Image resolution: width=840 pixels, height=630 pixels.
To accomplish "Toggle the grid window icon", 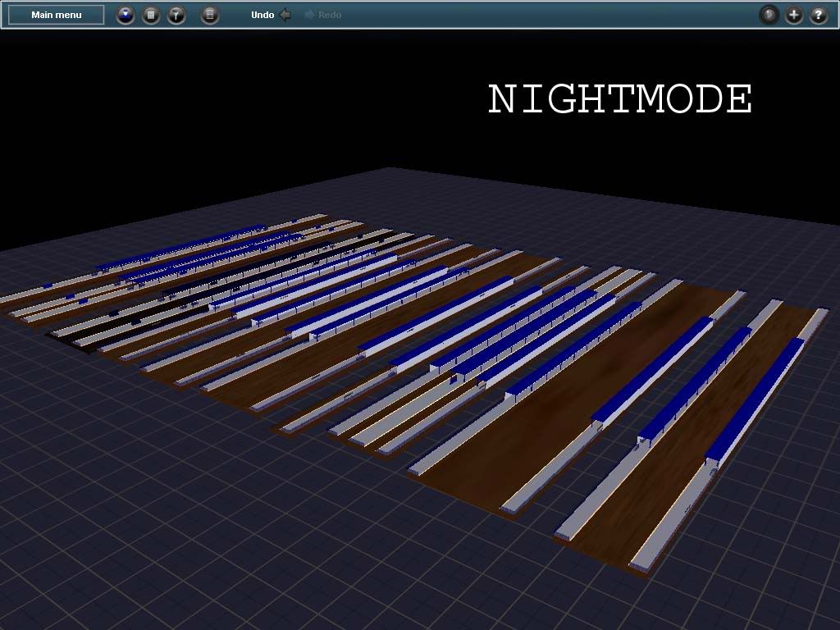I will [x=210, y=15].
